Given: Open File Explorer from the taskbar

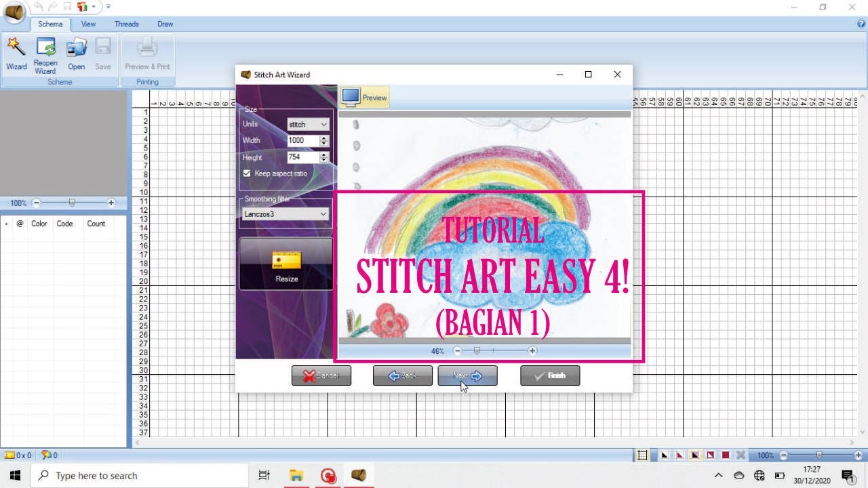Looking at the screenshot, I should [296, 476].
